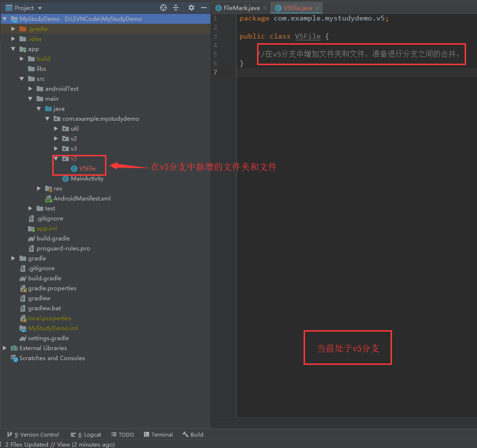Select the libs folder
The height and width of the screenshot is (448, 477).
tap(41, 69)
